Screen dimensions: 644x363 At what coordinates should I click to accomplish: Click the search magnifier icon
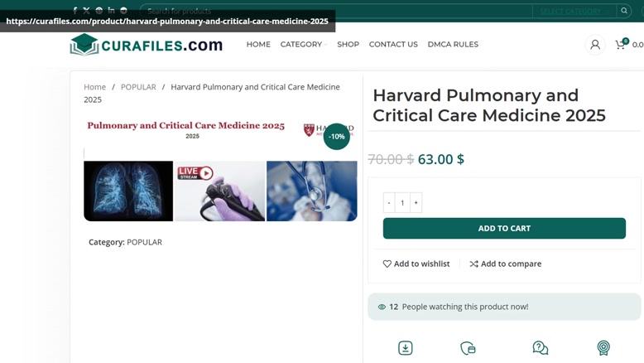point(624,11)
